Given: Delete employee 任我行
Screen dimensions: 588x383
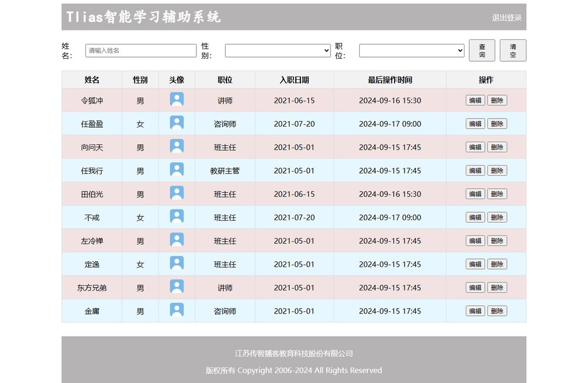Looking at the screenshot, I should (x=497, y=170).
